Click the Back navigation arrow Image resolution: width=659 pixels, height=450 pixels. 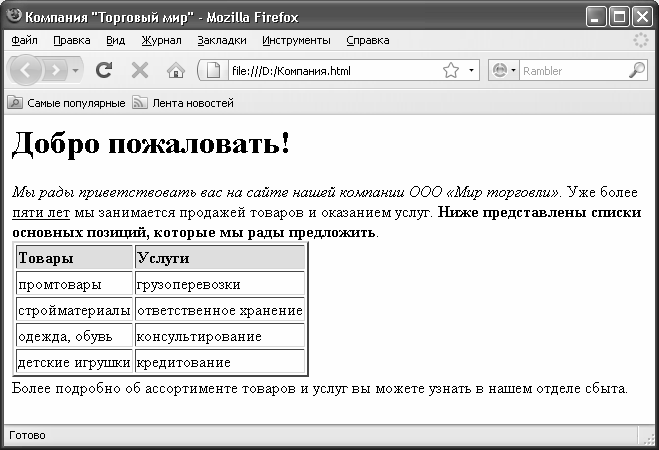coord(27,71)
